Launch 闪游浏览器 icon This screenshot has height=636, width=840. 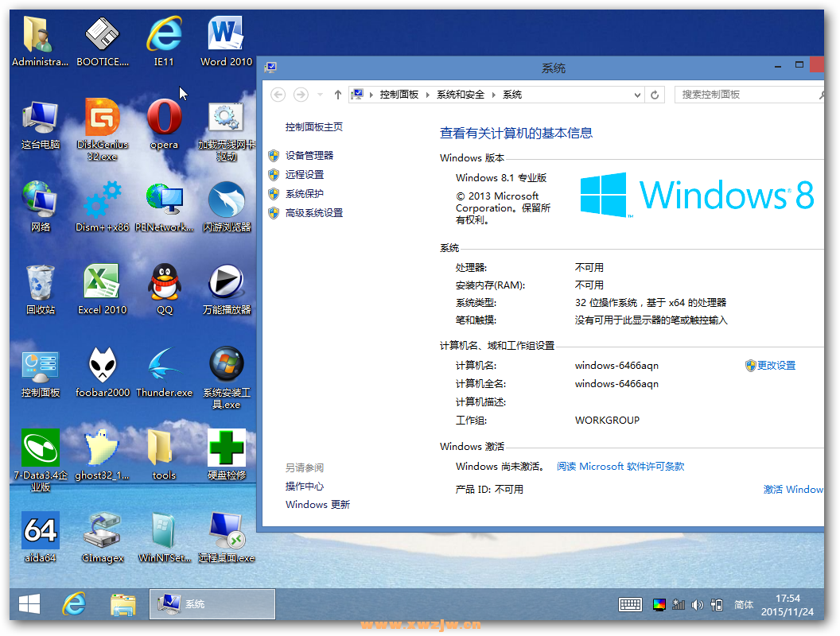coord(226,207)
